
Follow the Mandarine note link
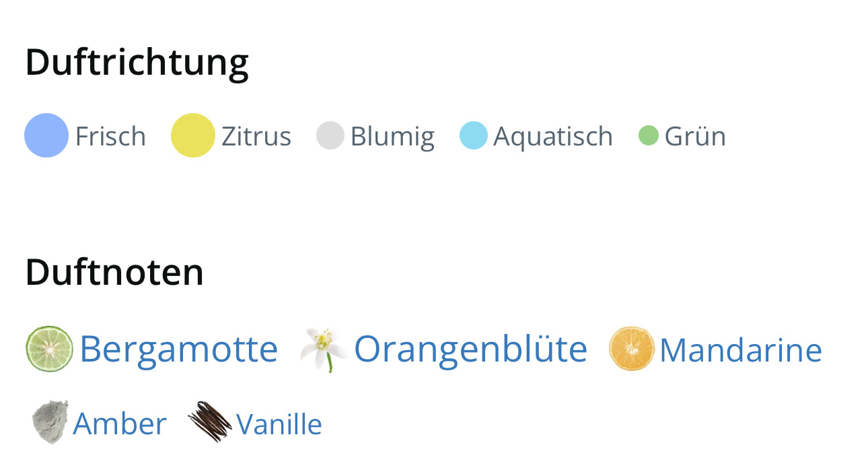tap(740, 350)
